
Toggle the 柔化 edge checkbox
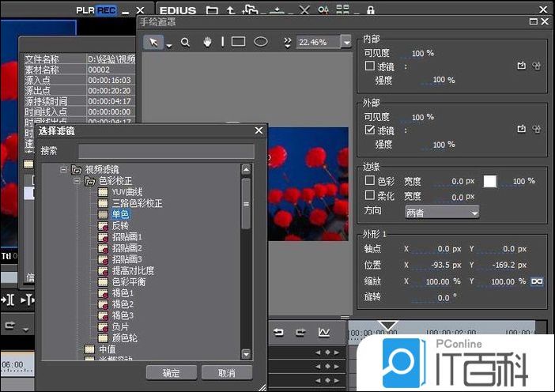click(x=369, y=196)
